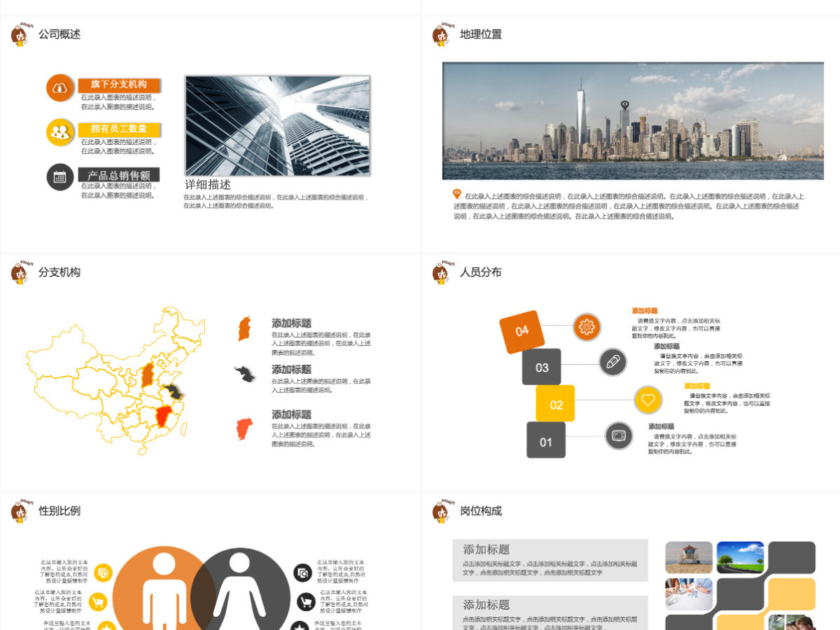Click the gray pencil icon next to box 03

(612, 362)
